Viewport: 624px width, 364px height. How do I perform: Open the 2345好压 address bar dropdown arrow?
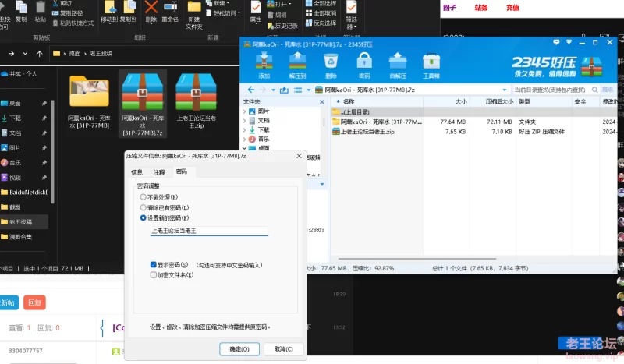[x=504, y=90]
